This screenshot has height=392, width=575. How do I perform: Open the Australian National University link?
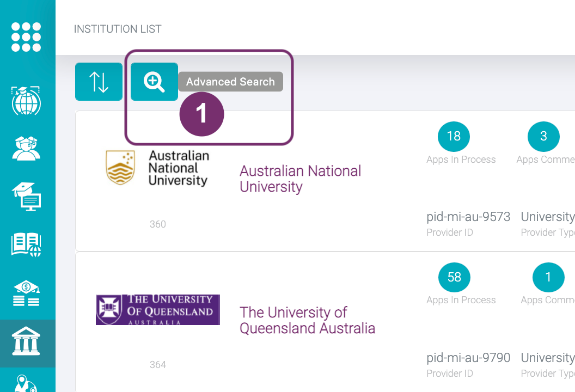(300, 179)
